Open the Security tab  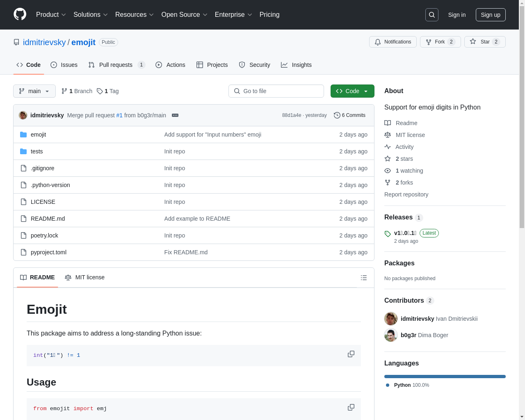click(x=254, y=65)
